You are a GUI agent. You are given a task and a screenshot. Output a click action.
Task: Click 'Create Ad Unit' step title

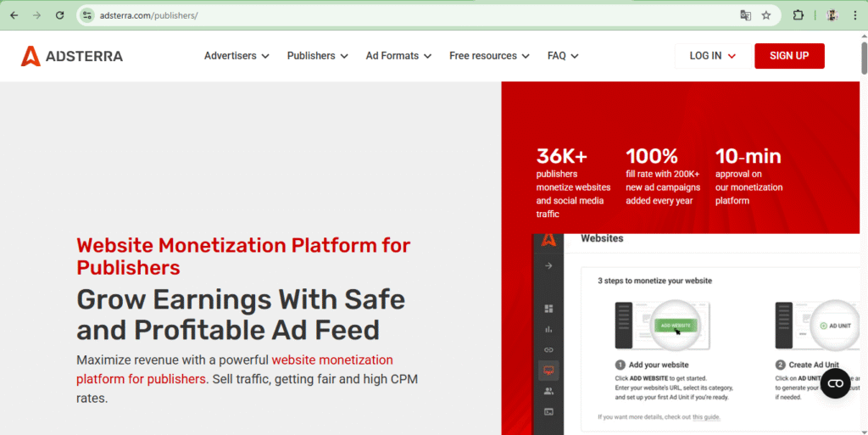tap(814, 365)
